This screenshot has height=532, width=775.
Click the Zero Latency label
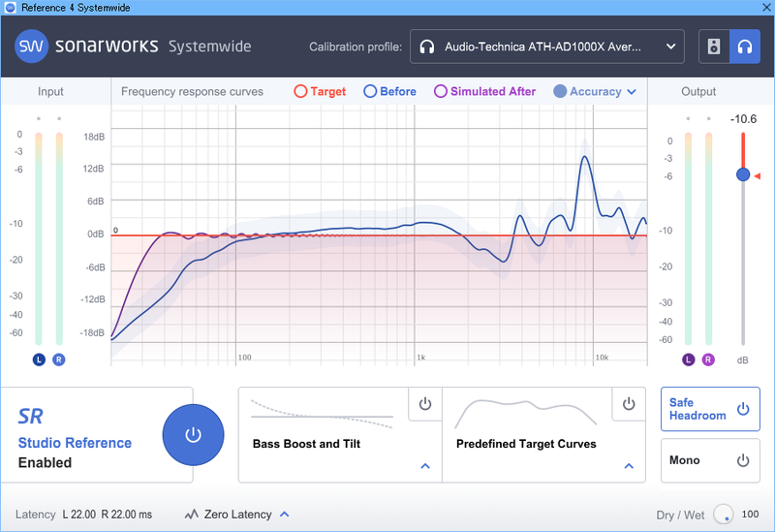[237, 515]
